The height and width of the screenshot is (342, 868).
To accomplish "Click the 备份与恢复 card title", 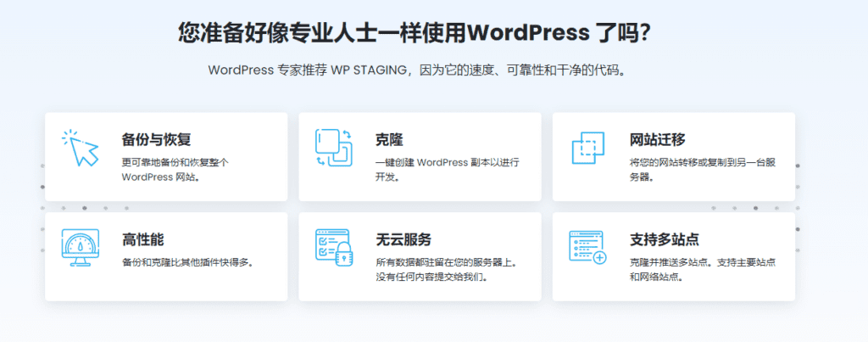I will pyautogui.click(x=156, y=140).
